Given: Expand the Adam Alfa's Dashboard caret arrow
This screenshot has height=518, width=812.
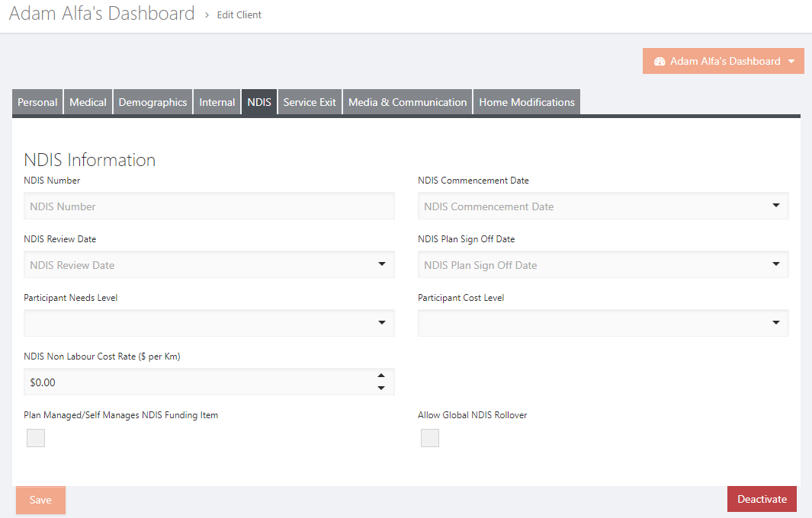Looking at the screenshot, I should pos(791,62).
